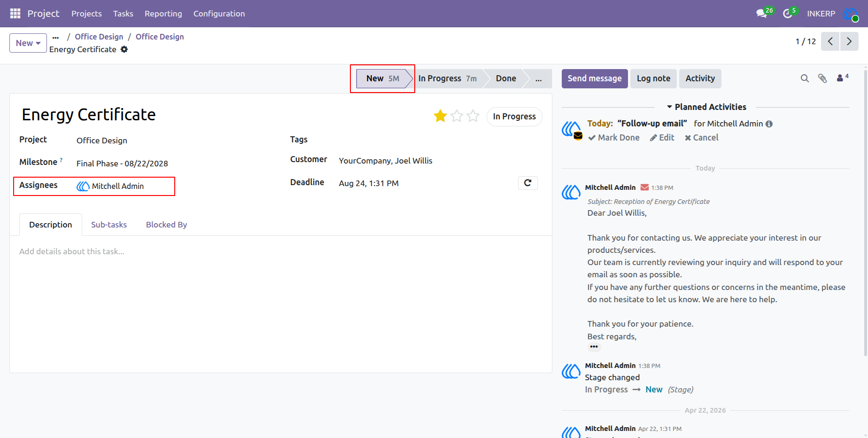
Task: Click the email envelope icon at 1:38 PM
Action: pos(644,188)
